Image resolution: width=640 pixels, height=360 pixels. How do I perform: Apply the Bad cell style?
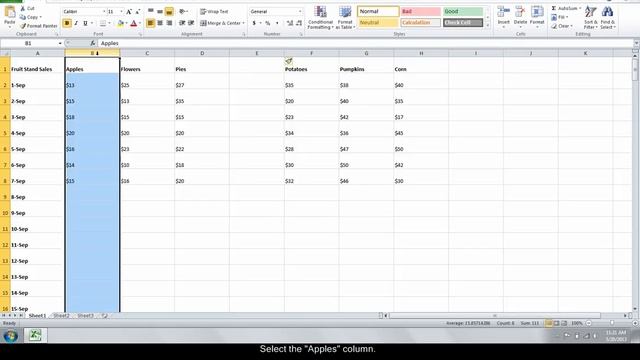pos(421,11)
